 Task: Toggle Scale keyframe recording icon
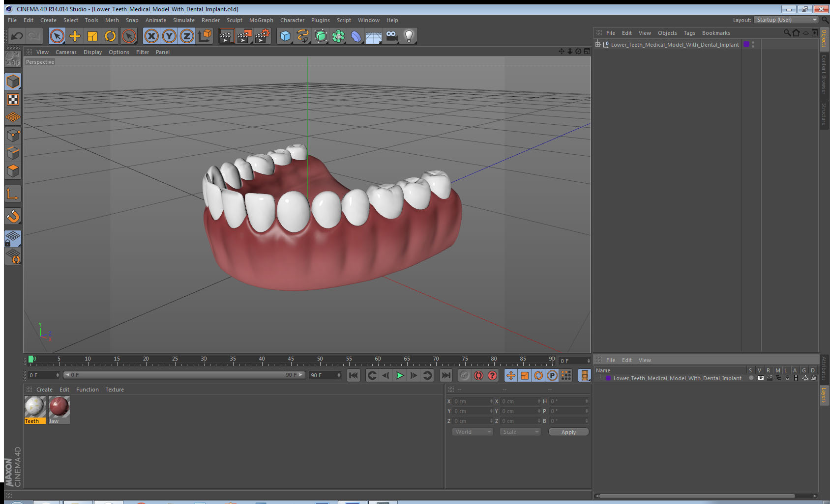(x=525, y=375)
